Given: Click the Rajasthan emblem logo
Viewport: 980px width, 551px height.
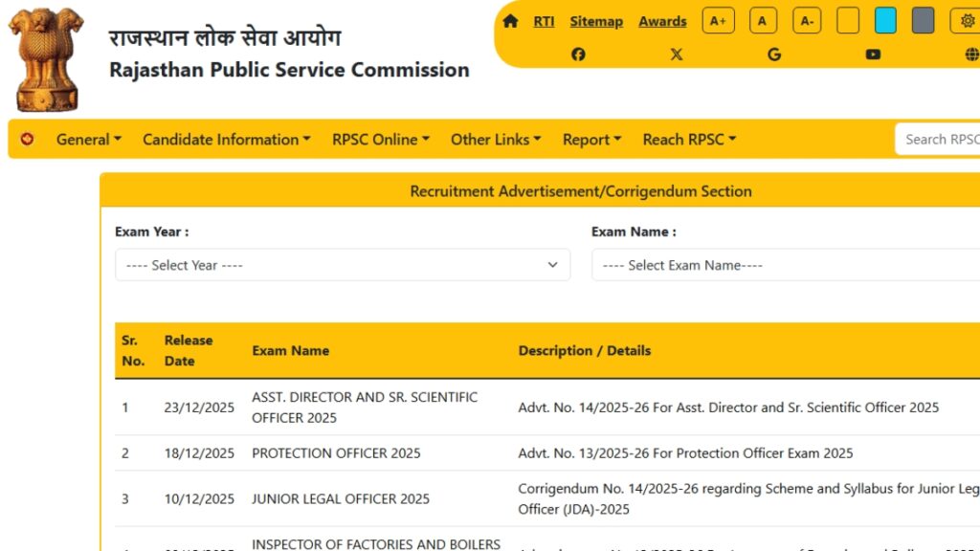Looking at the screenshot, I should [x=46, y=59].
